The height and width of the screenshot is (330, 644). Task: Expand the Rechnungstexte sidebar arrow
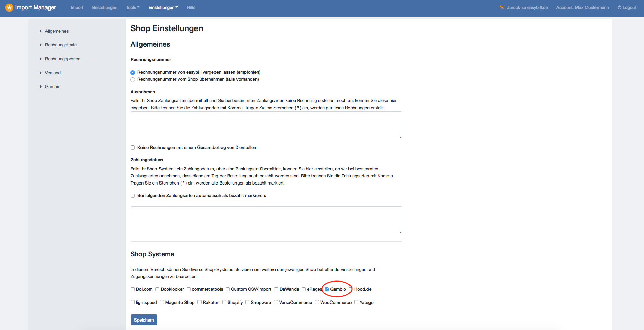41,45
